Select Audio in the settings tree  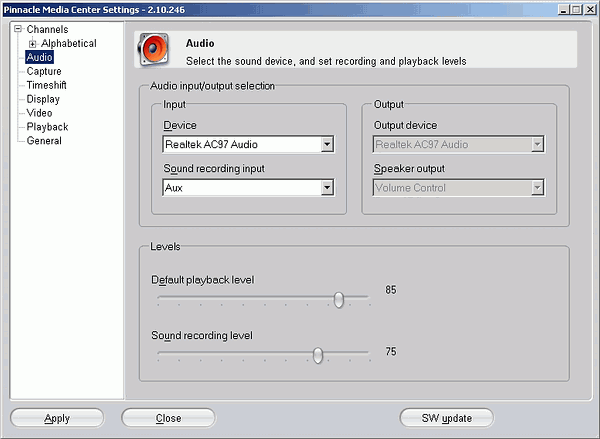click(39, 57)
